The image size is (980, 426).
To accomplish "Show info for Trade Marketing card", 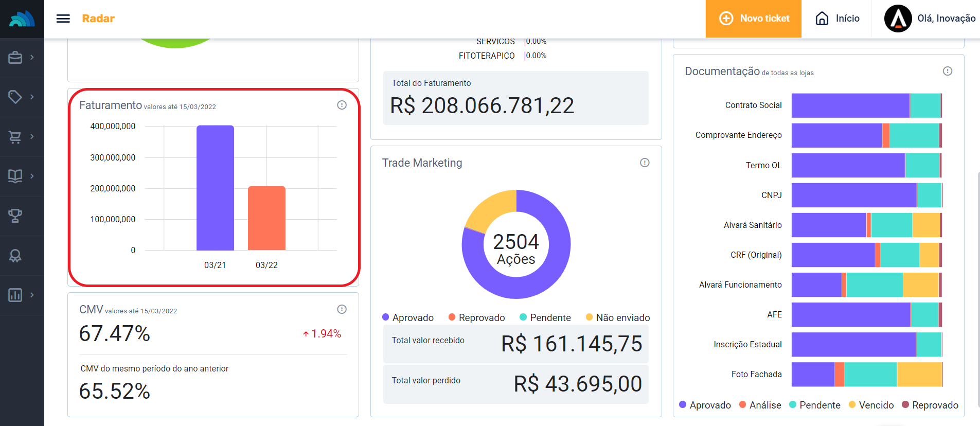I will tap(645, 163).
